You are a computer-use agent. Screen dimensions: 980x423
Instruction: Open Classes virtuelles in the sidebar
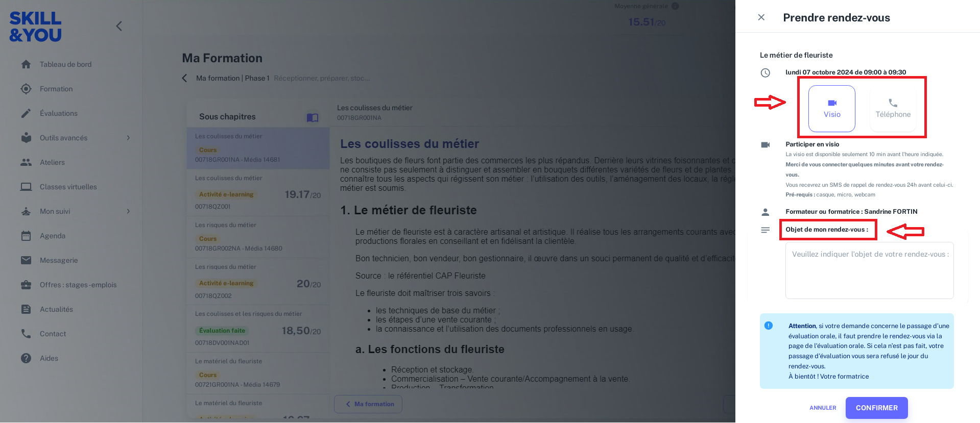(68, 187)
